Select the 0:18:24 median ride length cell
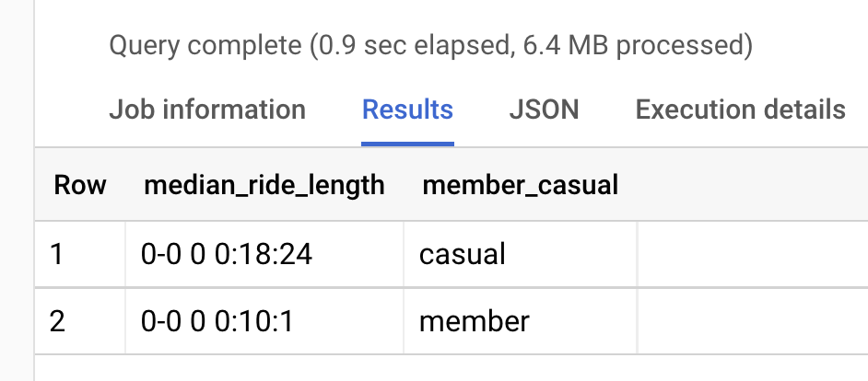The width and height of the screenshot is (868, 381). pos(264,254)
